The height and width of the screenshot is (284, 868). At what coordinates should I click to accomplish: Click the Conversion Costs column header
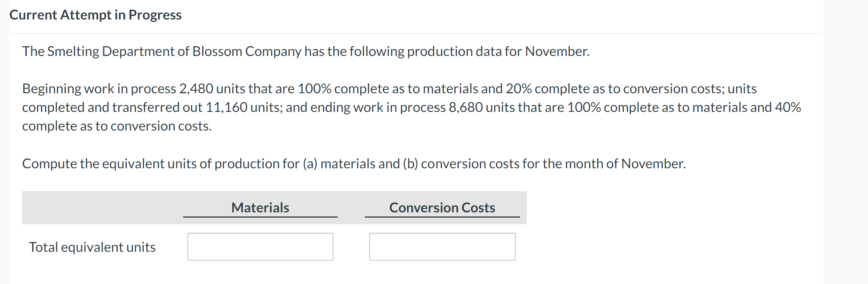click(442, 208)
